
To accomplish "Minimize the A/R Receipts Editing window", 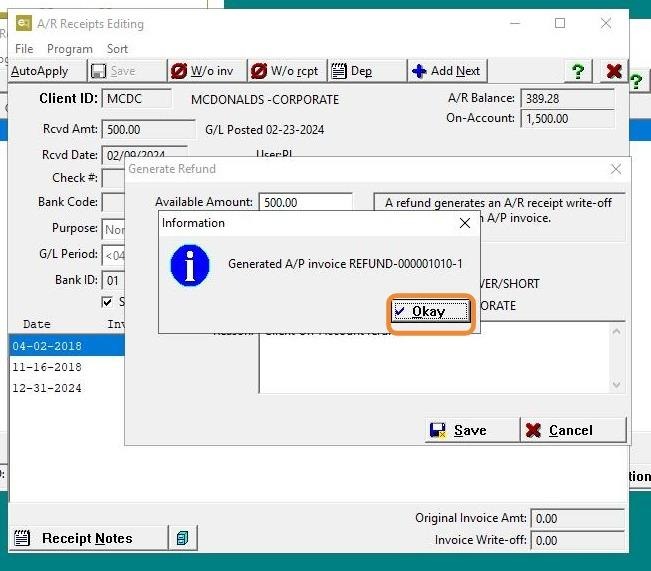I will [x=515, y=23].
